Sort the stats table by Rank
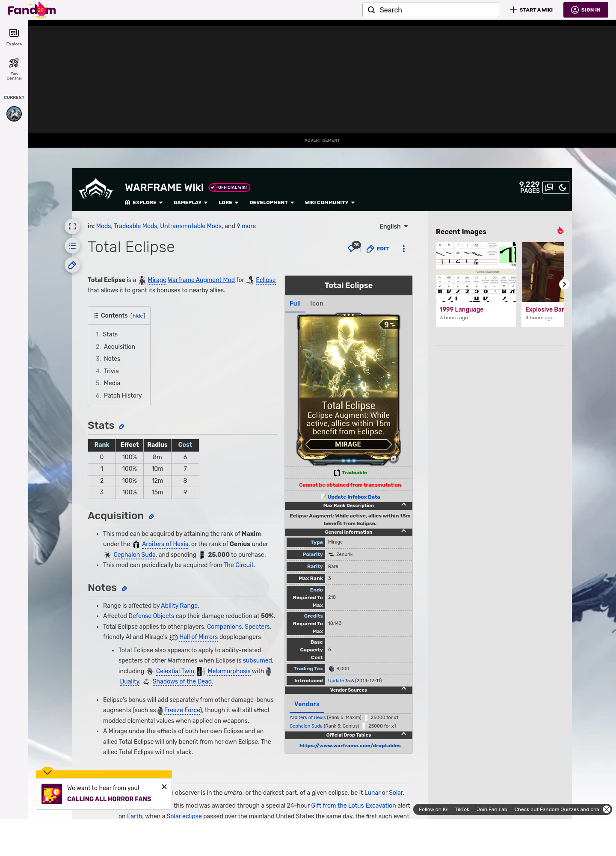 click(x=102, y=445)
